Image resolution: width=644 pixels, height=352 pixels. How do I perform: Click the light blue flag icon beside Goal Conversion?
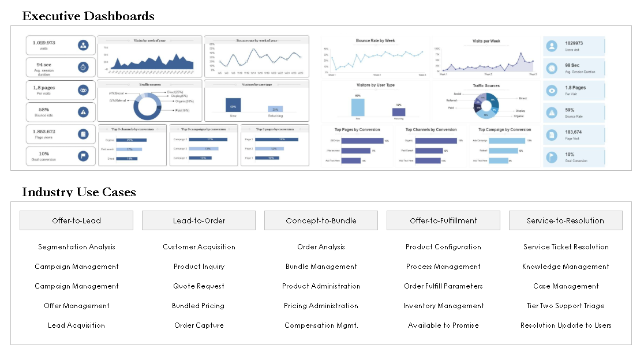552,157
